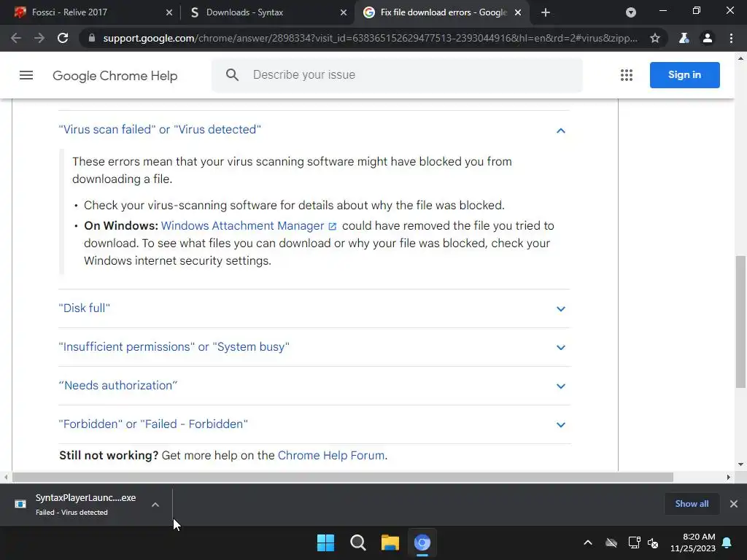Screen dimensions: 747x560
Task: Open the Chrome Help Forum link
Action: (331, 455)
